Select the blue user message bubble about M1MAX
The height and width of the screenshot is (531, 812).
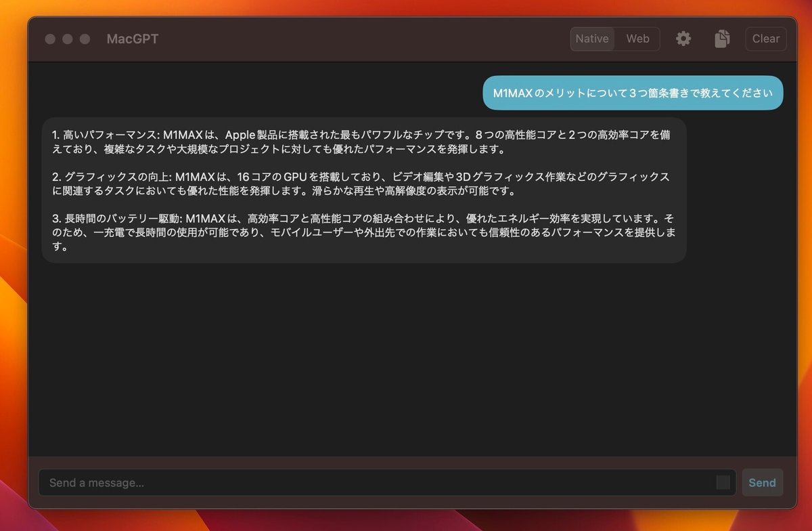tap(633, 93)
